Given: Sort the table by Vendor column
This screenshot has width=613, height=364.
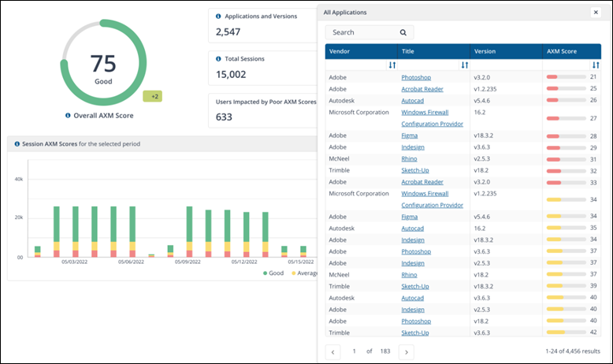Looking at the screenshot, I should pos(392,65).
